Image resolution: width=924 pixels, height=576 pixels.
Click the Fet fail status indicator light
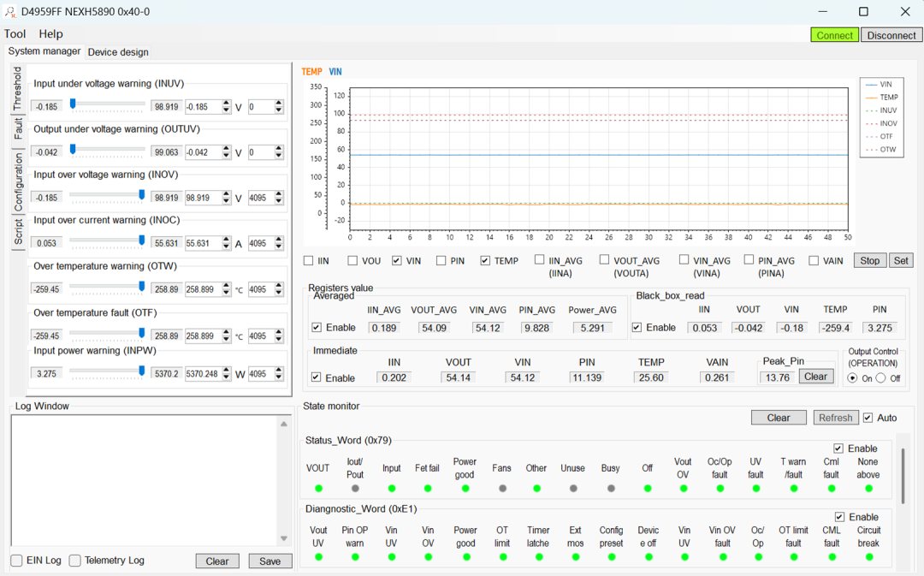click(x=428, y=488)
